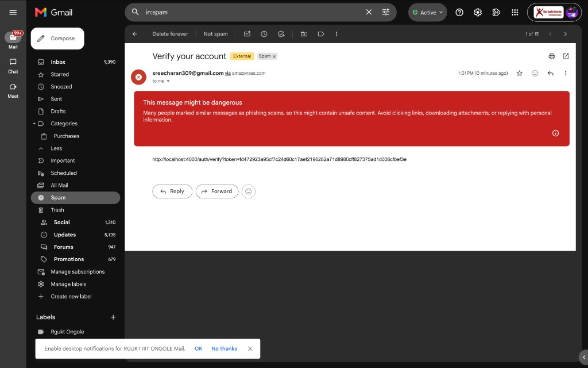Image resolution: width=588 pixels, height=368 pixels.
Task: Click the plus icon next to Labels
Action: point(113,317)
